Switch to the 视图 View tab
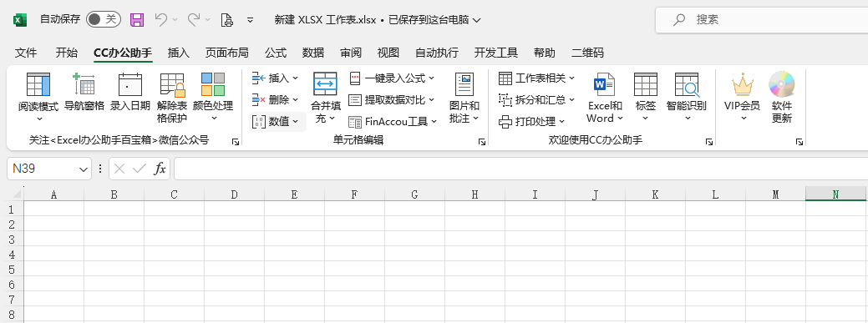The image size is (868, 323). [388, 53]
